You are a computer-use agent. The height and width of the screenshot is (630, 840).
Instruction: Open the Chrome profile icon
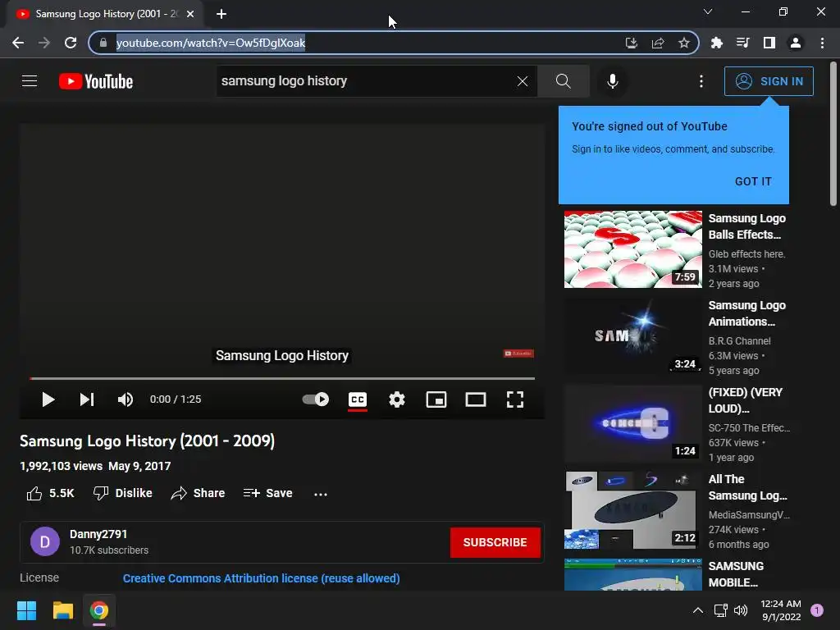coord(796,43)
